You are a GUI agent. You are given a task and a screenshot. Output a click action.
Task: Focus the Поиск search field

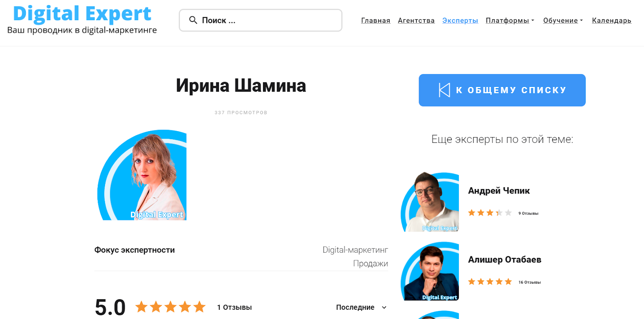[260, 20]
